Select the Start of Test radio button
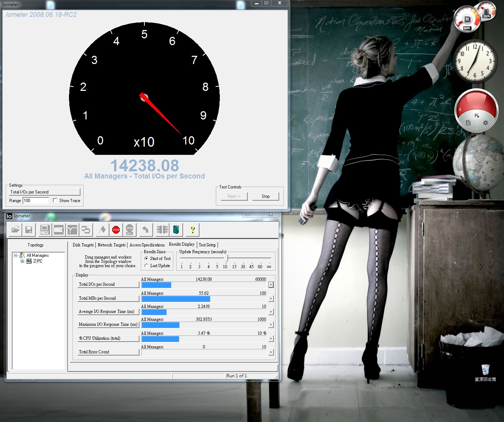Screen dimensions: 504x422 (x=147, y=259)
